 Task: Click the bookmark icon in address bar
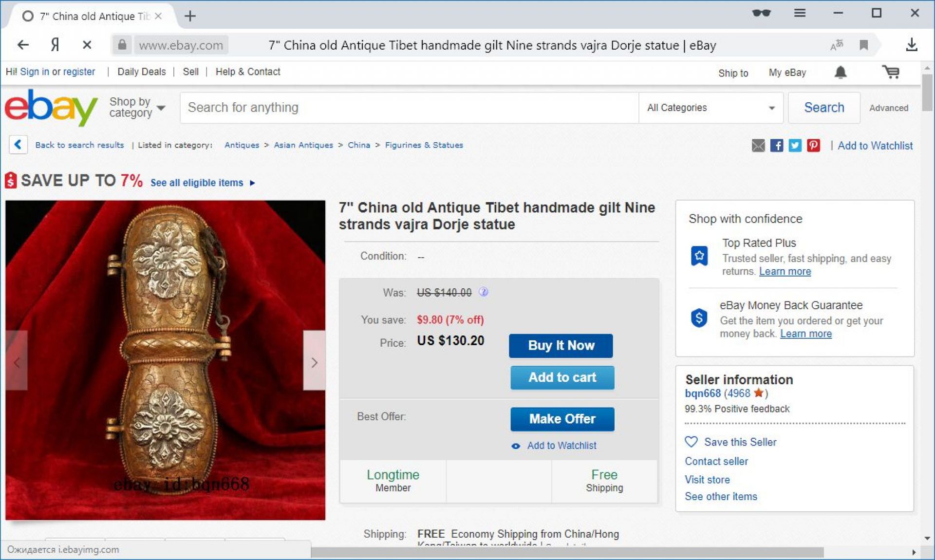[864, 45]
